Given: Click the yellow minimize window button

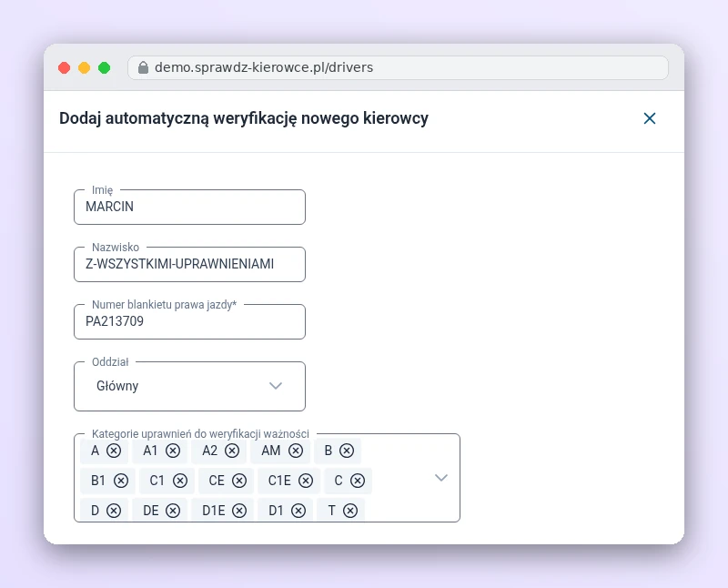Looking at the screenshot, I should coord(84,67).
